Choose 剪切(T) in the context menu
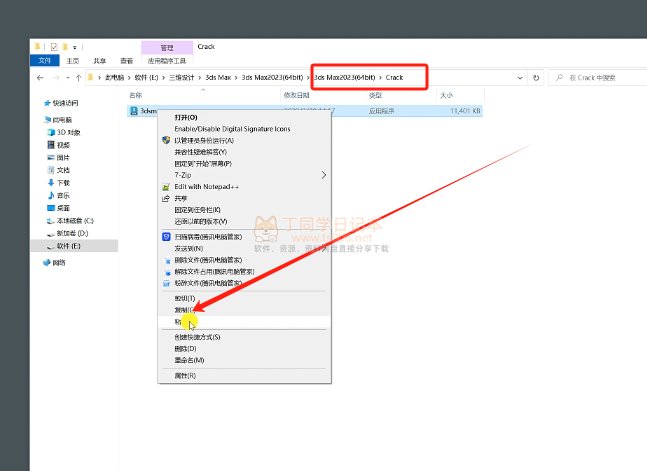Screen dimensions: 647x471 (x=184, y=298)
